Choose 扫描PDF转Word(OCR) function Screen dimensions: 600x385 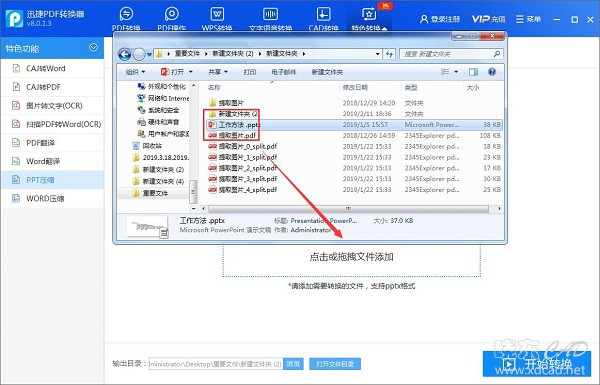point(52,124)
